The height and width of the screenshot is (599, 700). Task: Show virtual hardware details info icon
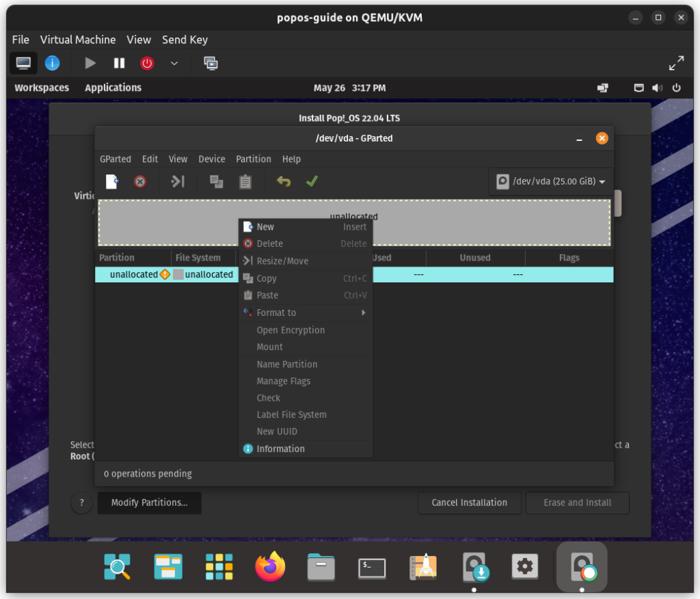click(52, 63)
